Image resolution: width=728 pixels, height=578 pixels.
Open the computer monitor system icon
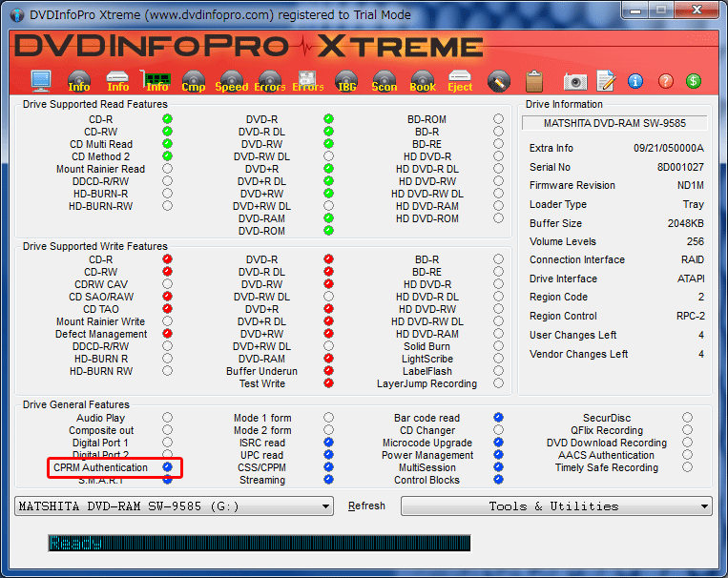[41, 81]
